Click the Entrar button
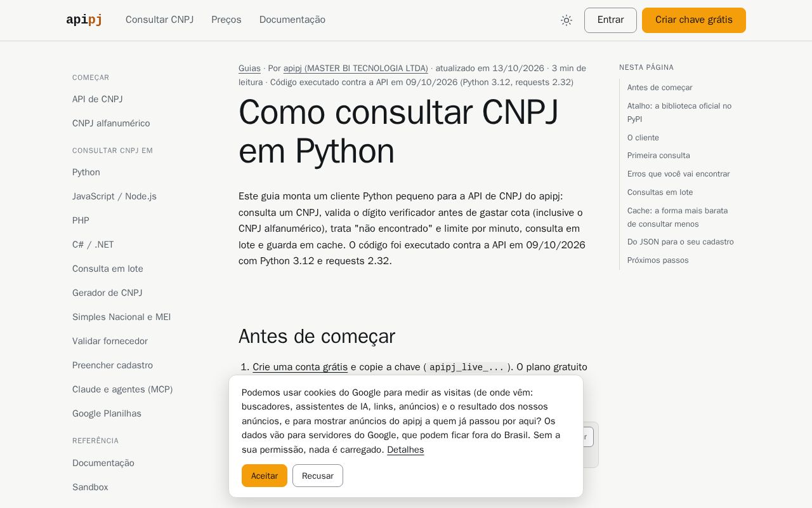 click(x=610, y=20)
